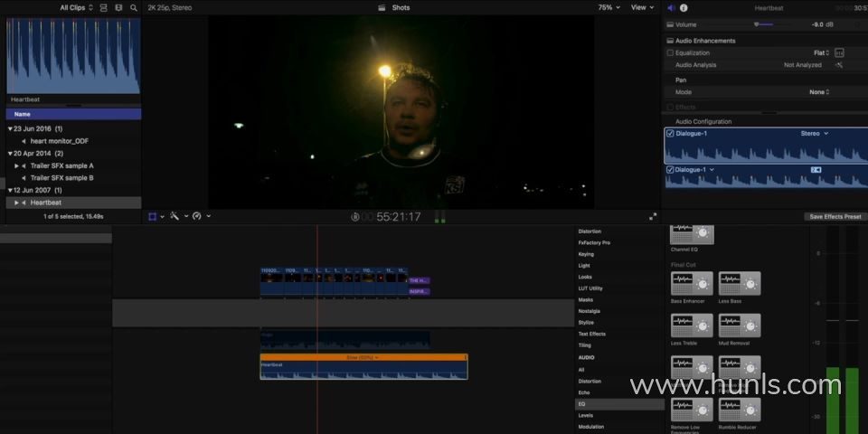
Task: Open the lower Dialogue-1 role dropdown
Action: (x=712, y=169)
